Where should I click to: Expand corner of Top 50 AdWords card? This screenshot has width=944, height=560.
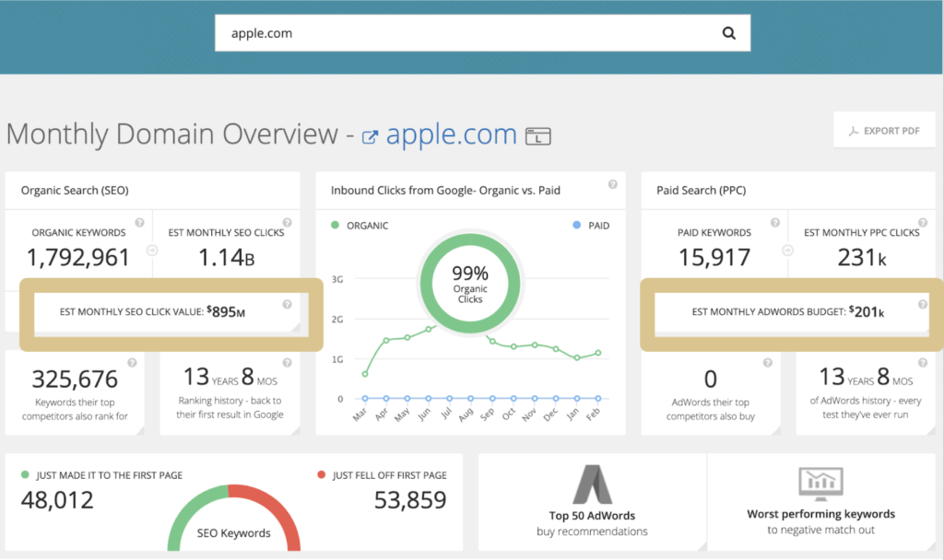pos(702,545)
